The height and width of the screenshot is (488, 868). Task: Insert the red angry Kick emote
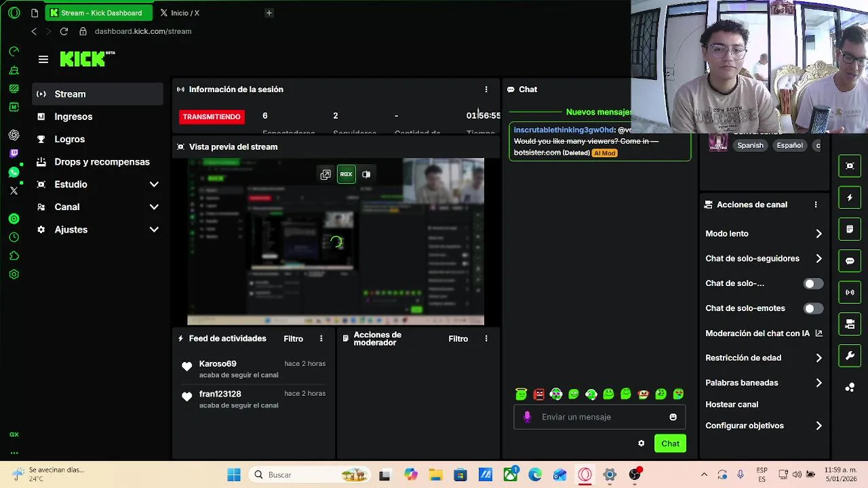click(x=538, y=394)
